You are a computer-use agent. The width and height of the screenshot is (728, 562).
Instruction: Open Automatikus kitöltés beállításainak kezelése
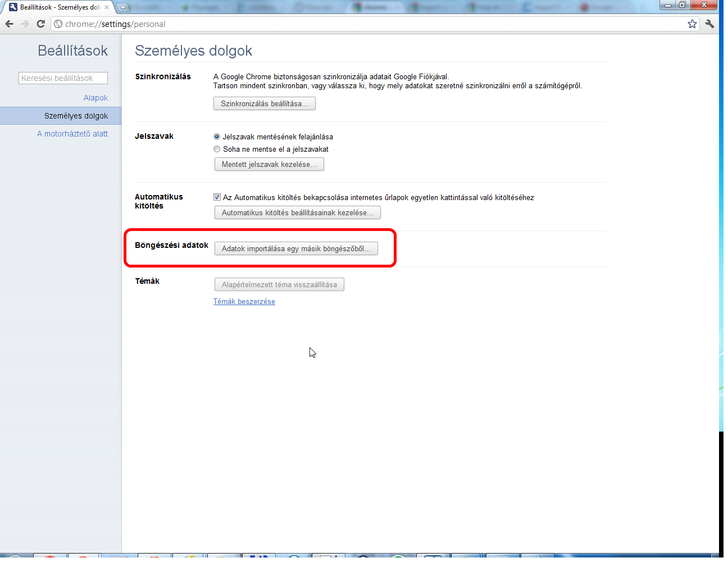[297, 212]
